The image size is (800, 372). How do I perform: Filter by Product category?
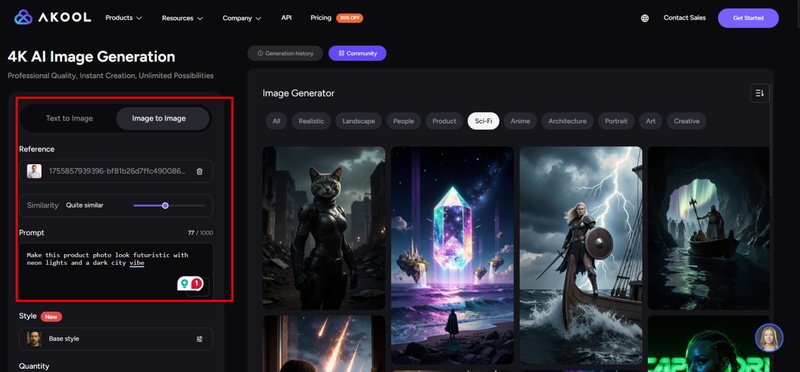pyautogui.click(x=444, y=121)
